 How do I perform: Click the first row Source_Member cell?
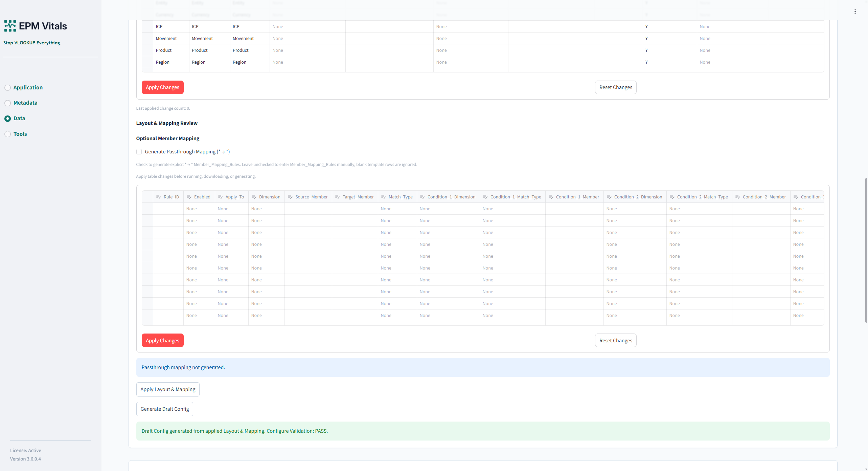pyautogui.click(x=308, y=209)
